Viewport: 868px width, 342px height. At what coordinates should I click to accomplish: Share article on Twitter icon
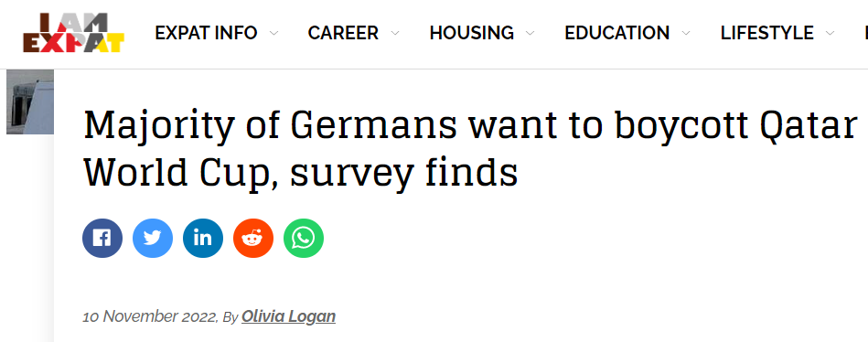(x=153, y=238)
